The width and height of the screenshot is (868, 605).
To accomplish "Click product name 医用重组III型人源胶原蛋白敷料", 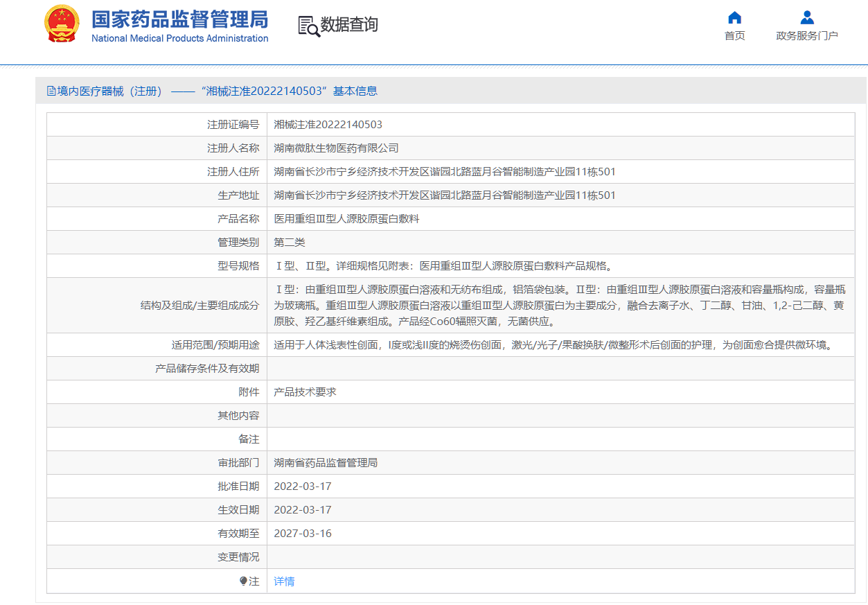I will coord(346,219).
